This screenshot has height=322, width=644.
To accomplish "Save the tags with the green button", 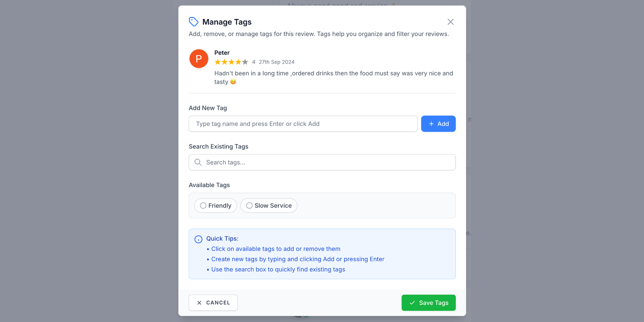I will [x=428, y=303].
